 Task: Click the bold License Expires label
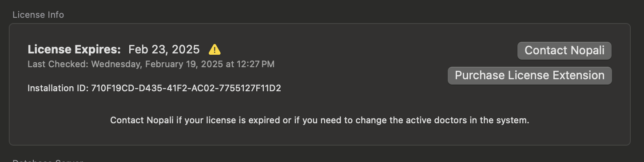pyautogui.click(x=74, y=49)
